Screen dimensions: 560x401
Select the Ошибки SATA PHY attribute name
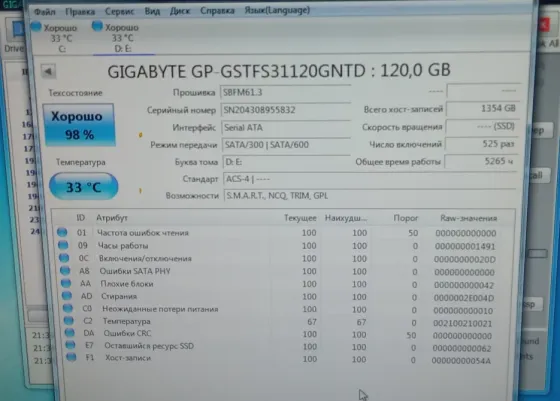[x=135, y=271]
